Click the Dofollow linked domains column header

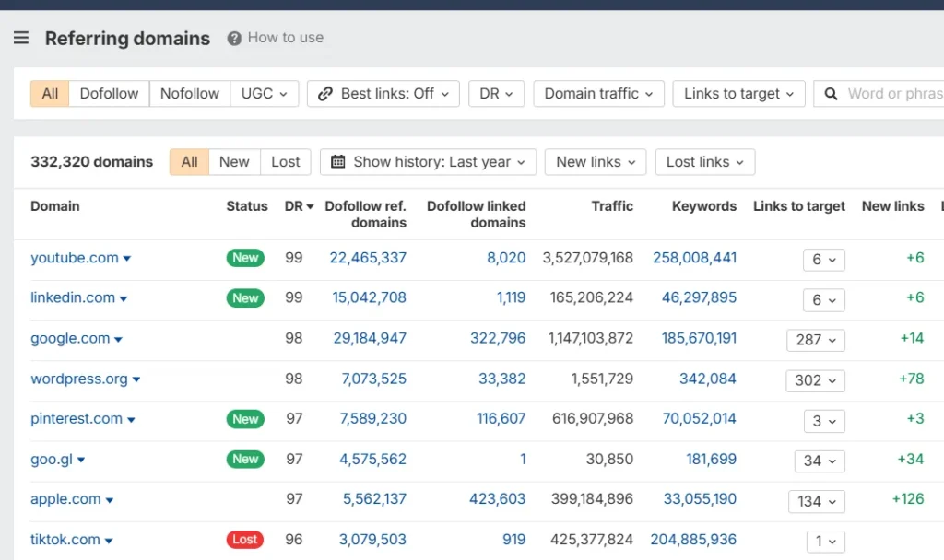(x=477, y=214)
